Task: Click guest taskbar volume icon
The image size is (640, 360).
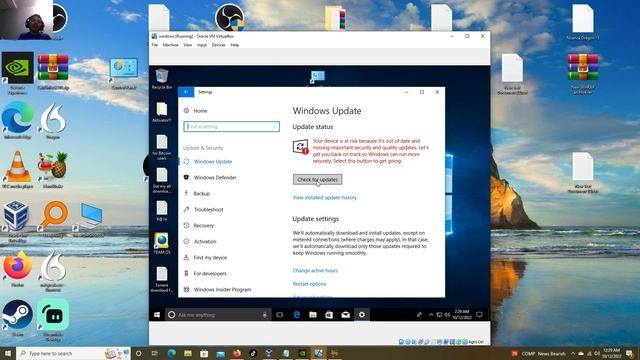Action: (447, 315)
